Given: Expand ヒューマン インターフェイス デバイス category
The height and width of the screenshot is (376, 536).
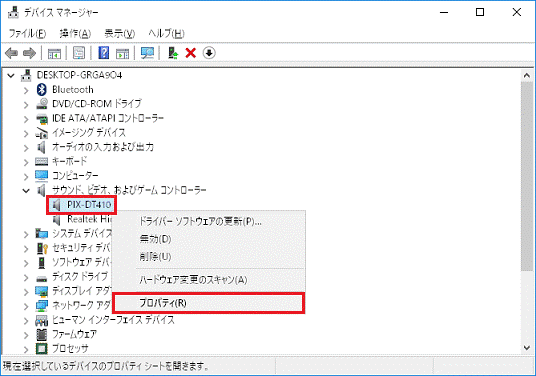Looking at the screenshot, I should click(26, 320).
